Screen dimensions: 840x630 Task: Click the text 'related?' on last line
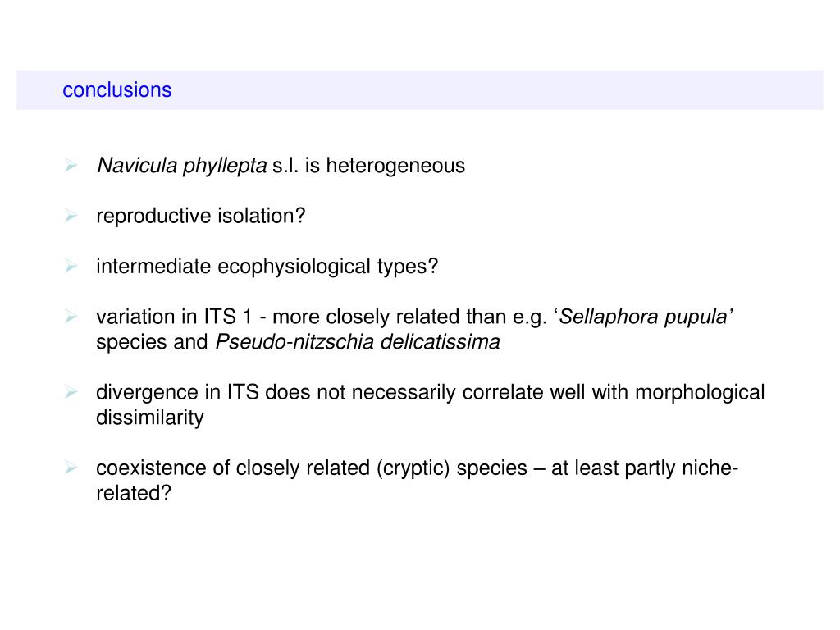click(134, 493)
